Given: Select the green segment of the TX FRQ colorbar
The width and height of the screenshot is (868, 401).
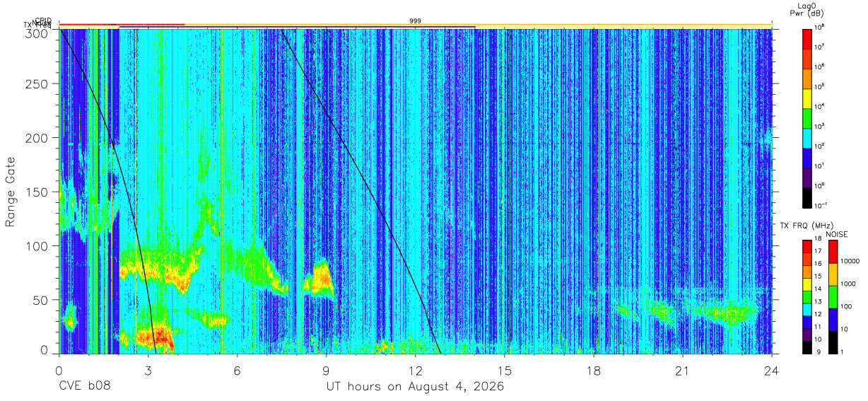Looking at the screenshot, I should pyautogui.click(x=807, y=296).
